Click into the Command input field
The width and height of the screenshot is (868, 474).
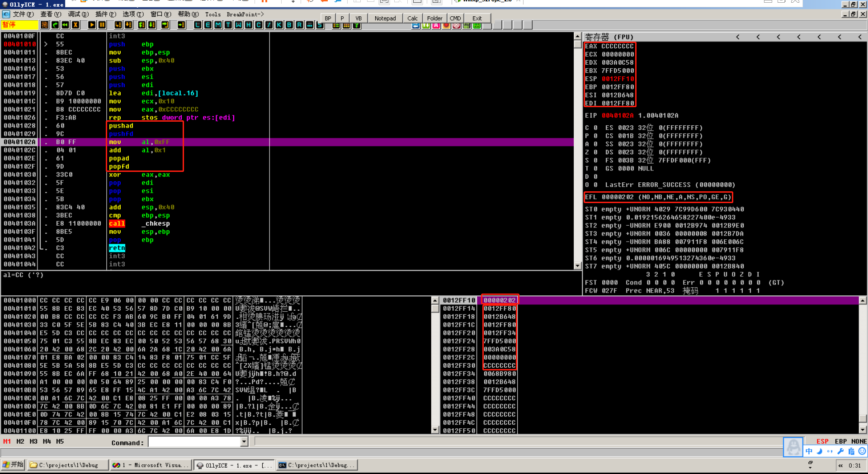click(x=194, y=442)
